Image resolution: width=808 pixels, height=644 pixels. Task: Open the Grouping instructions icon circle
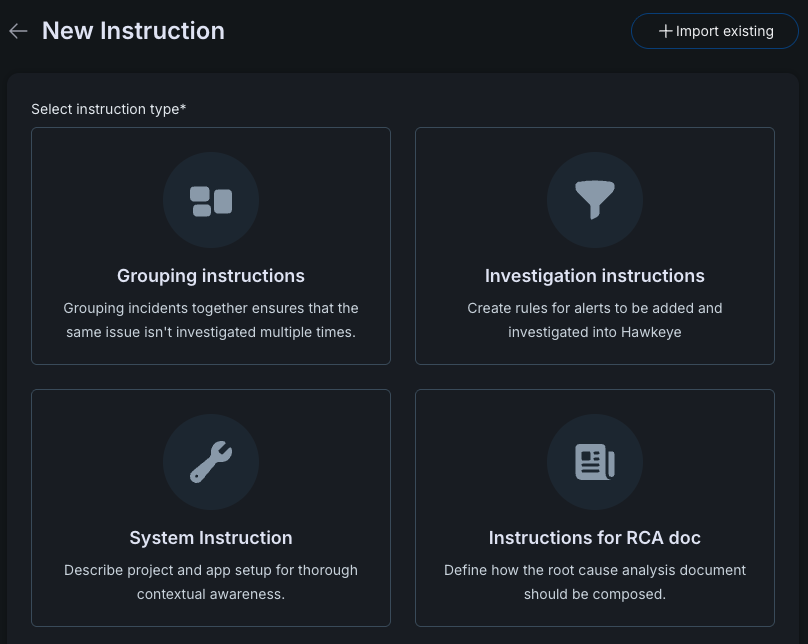pyautogui.click(x=210, y=200)
